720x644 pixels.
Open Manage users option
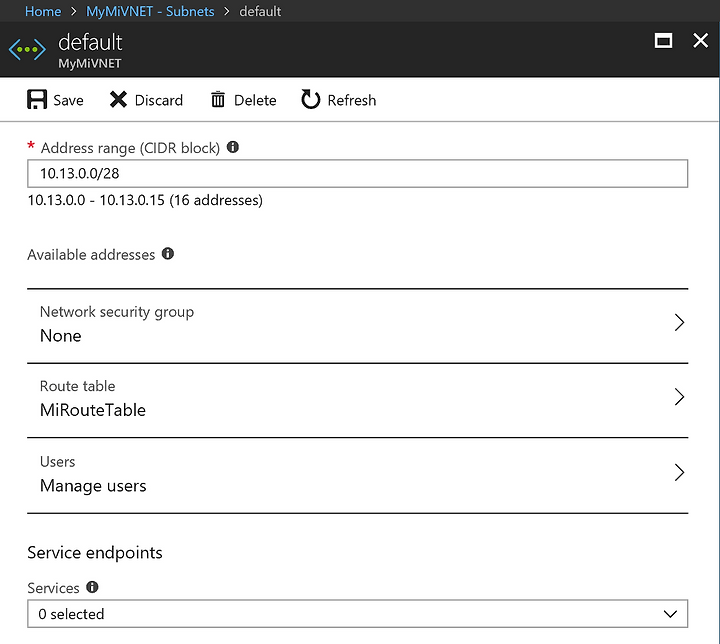pyautogui.click(x=93, y=486)
